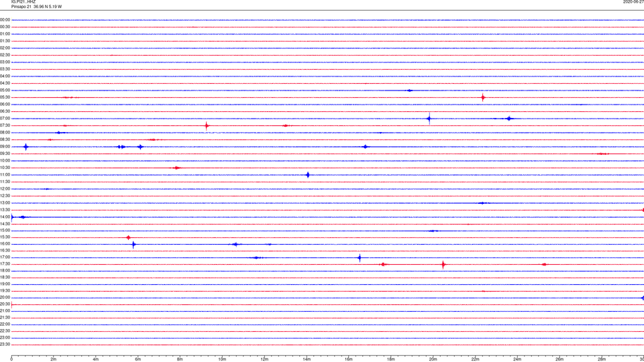Click the 14m tick label on time axis
The width and height of the screenshot is (644, 362).
pos(307,359)
